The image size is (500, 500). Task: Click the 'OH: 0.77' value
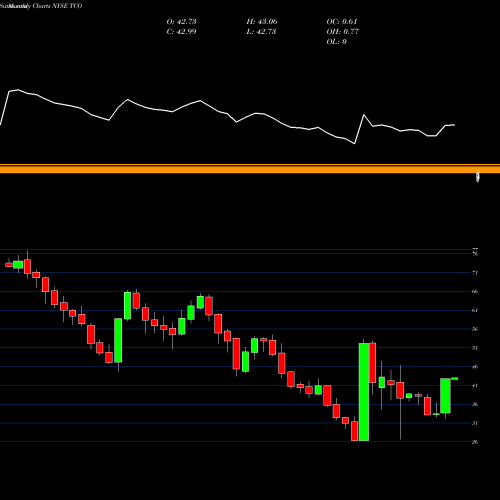pos(342,32)
